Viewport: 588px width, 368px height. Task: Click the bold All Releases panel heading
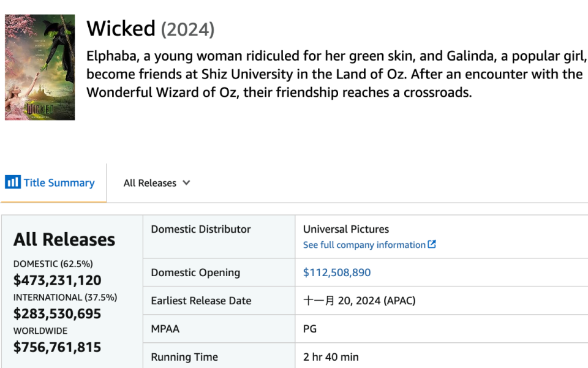coord(64,239)
